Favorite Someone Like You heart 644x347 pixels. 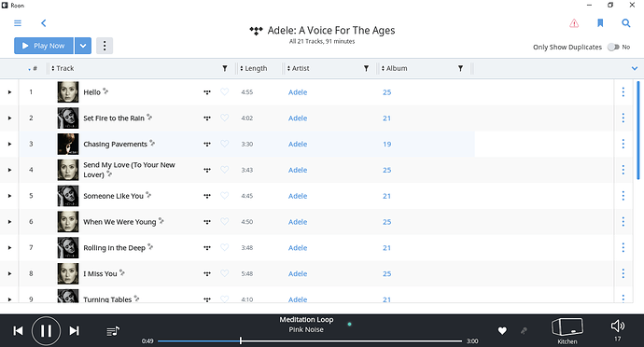pyautogui.click(x=224, y=196)
